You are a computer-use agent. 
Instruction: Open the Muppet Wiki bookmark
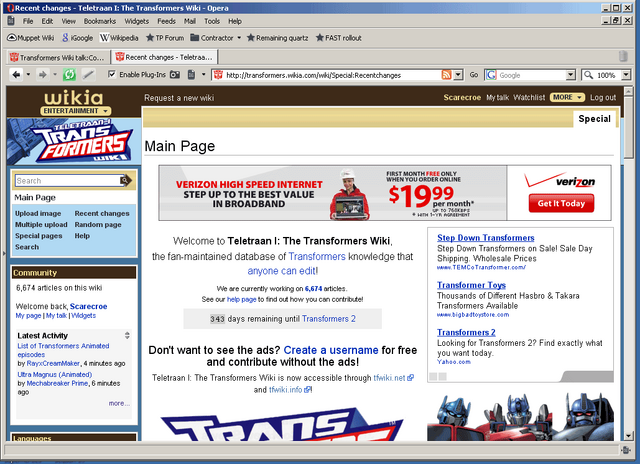[31, 38]
